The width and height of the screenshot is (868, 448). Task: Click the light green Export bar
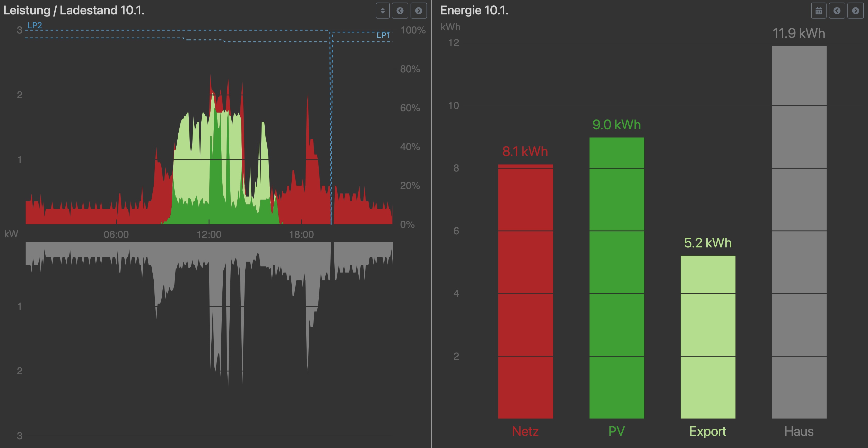(x=708, y=337)
